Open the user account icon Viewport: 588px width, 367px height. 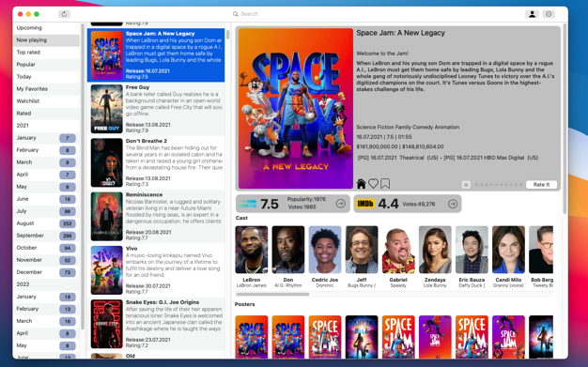(532, 14)
